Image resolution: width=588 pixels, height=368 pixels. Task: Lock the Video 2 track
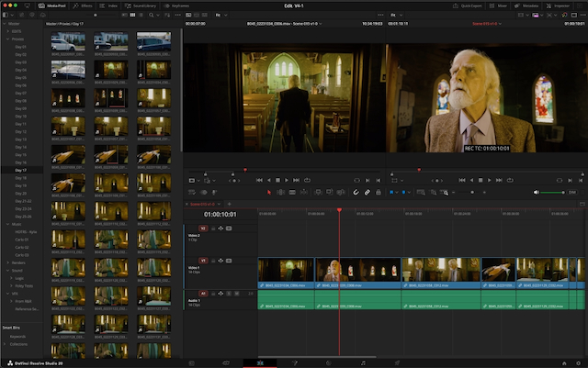[213, 229]
